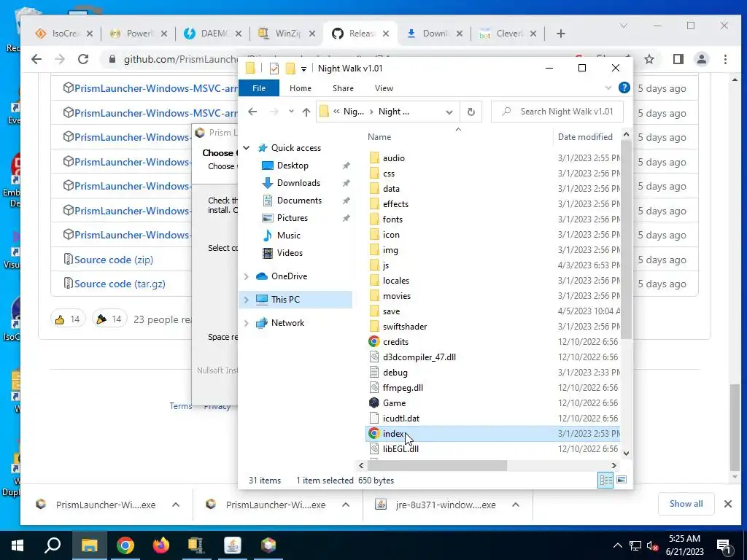The height and width of the screenshot is (560, 747).
Task: Click Explorer horizontal scrollbar thumb
Action: point(437,465)
